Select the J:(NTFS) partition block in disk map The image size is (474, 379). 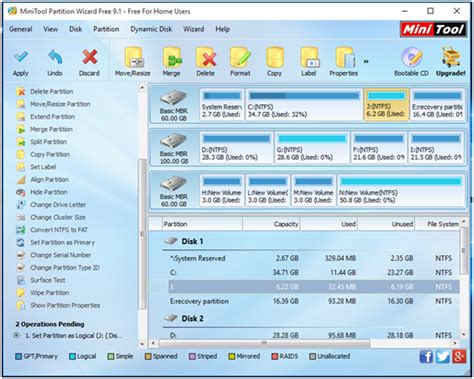pyautogui.click(x=386, y=105)
